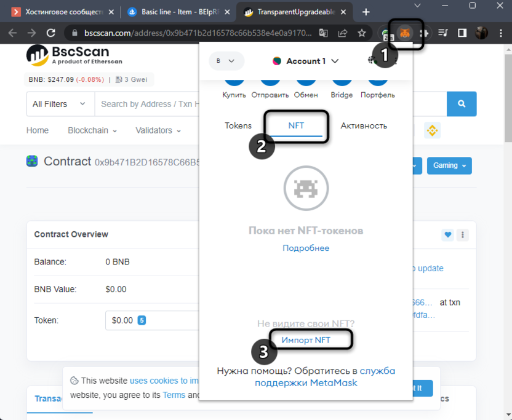Expand the Account 1 selector
512x420 pixels.
(x=306, y=61)
